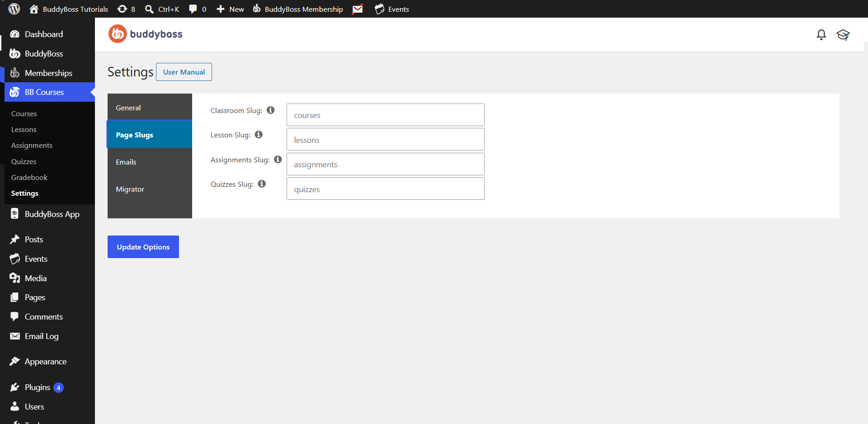Focus the Classroom Slug input field
Image resolution: width=868 pixels, height=424 pixels.
(386, 115)
